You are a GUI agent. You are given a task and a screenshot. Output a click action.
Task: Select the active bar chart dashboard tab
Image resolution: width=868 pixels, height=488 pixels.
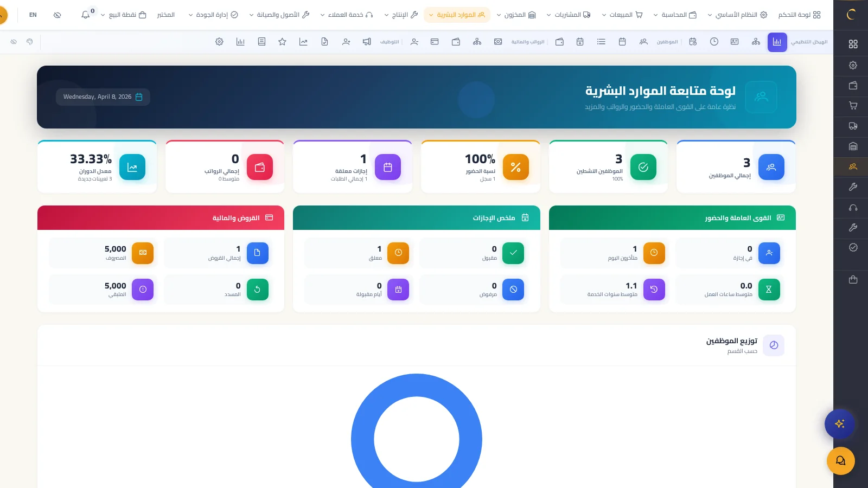(777, 42)
